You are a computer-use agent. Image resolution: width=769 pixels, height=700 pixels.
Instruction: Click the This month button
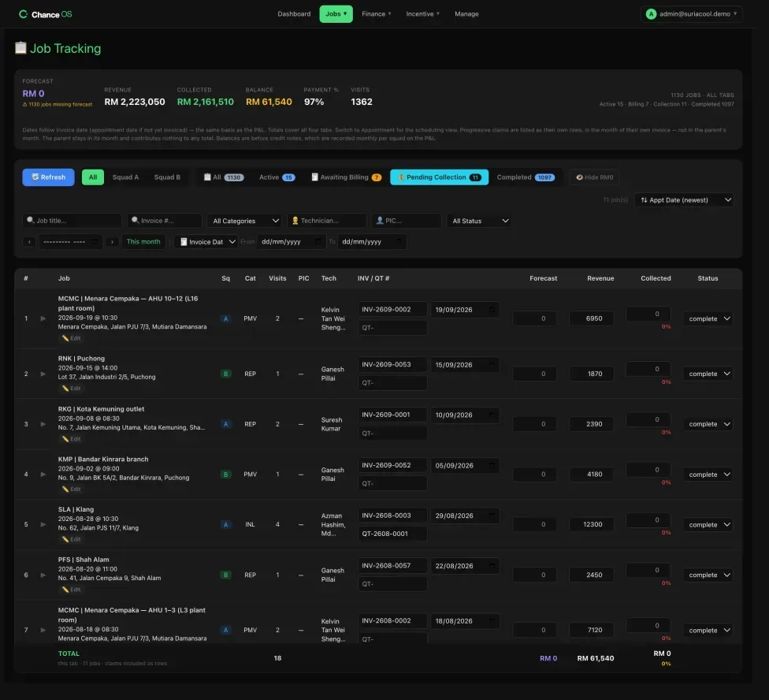pos(143,242)
